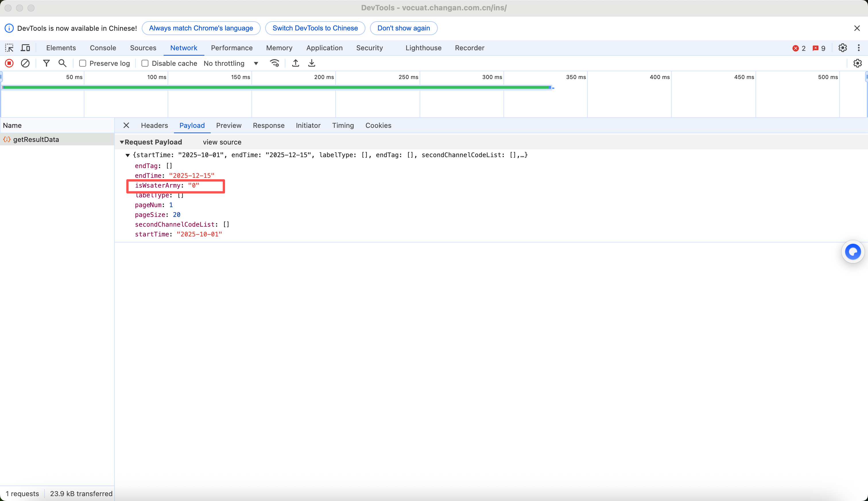
Task: Collapse the startTime JSON object tree
Action: click(127, 155)
